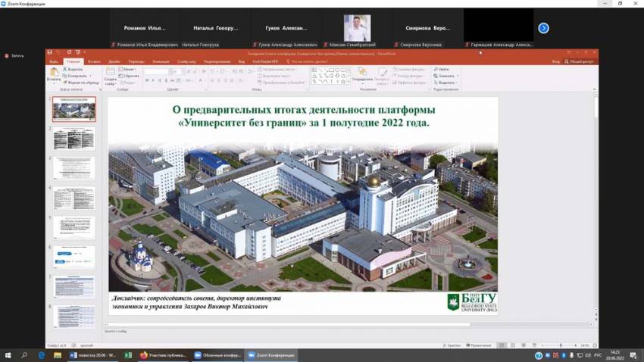Select slide 2 thumbnail in the panel

pyautogui.click(x=74, y=139)
